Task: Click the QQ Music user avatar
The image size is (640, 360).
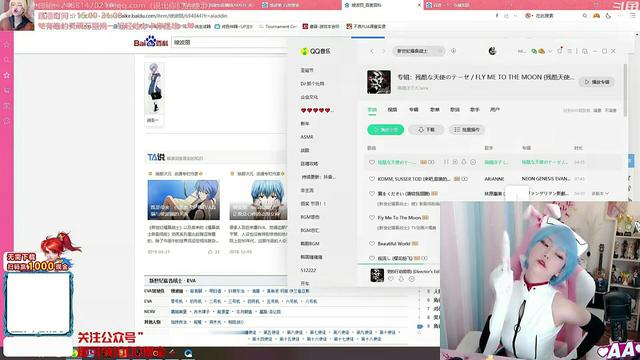Action: click(x=492, y=51)
